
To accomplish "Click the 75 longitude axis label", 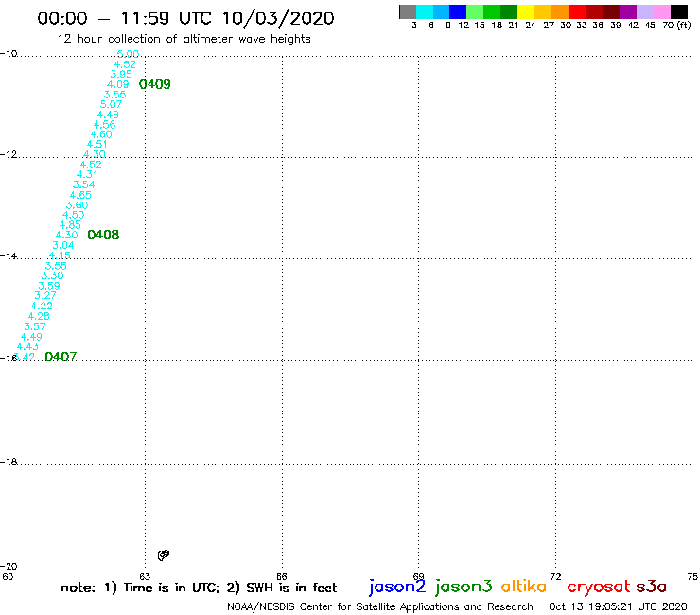I will click(692, 576).
